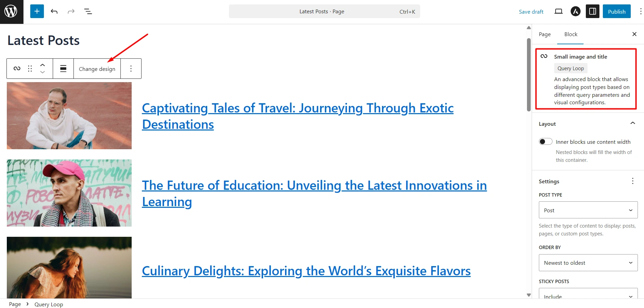Click the Change design button
Image resolution: width=644 pixels, height=308 pixels.
(97, 69)
